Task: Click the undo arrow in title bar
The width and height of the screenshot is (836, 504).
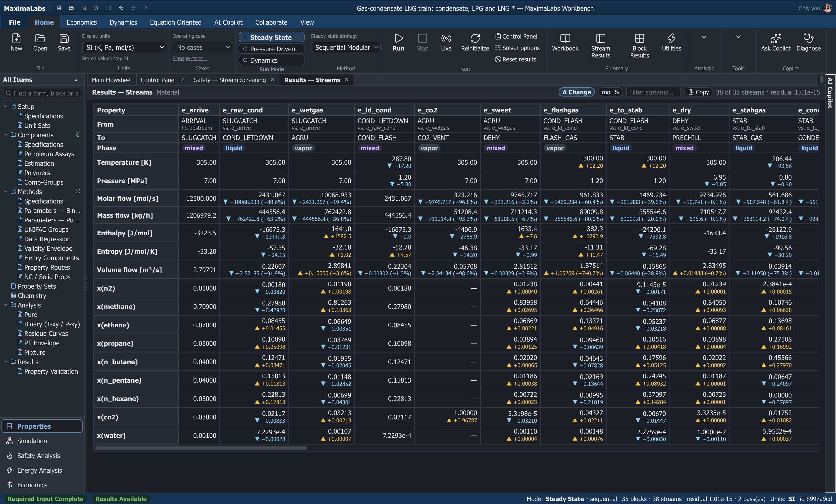Action: (121, 8)
